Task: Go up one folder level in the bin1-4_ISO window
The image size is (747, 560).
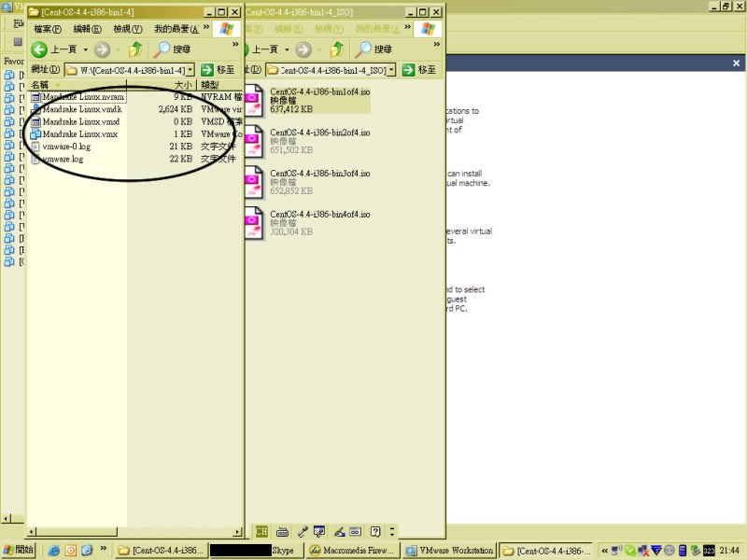Action: coord(337,49)
